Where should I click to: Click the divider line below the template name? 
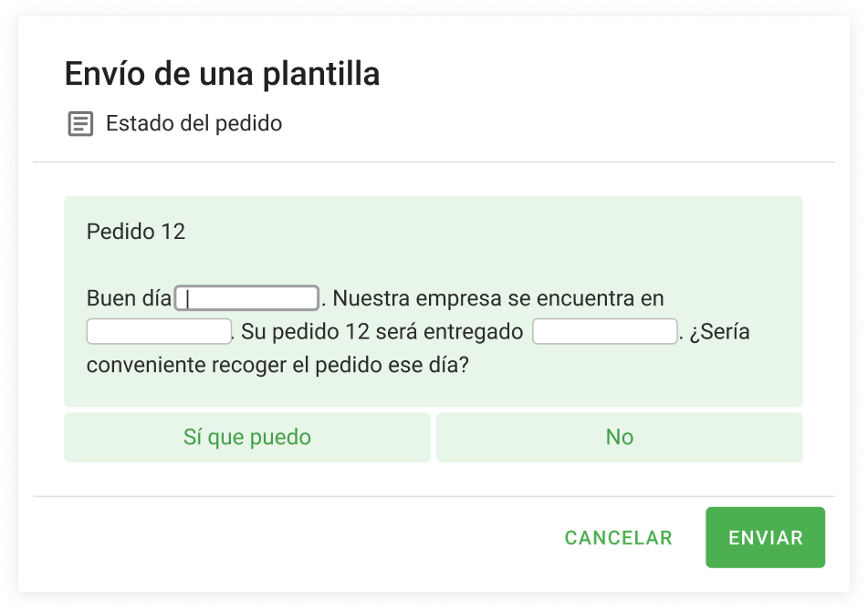click(434, 162)
